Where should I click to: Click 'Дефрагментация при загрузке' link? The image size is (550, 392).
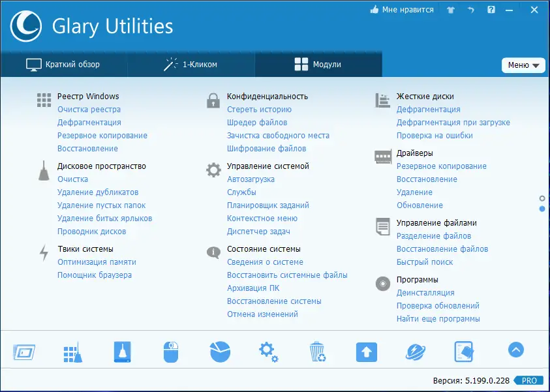pyautogui.click(x=453, y=123)
